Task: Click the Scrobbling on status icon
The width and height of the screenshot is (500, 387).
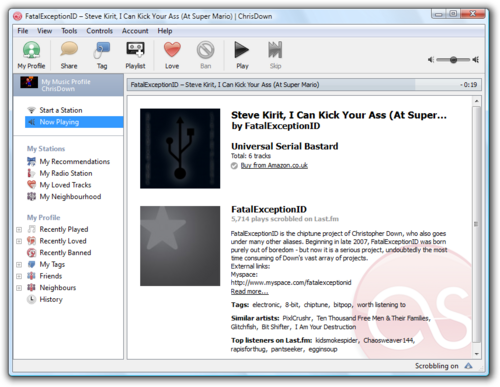Action: (x=469, y=366)
